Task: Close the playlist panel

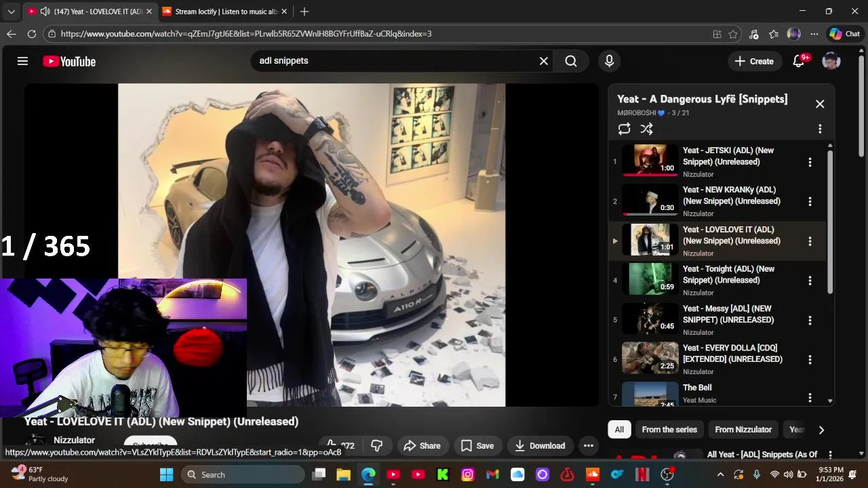Action: (820, 104)
